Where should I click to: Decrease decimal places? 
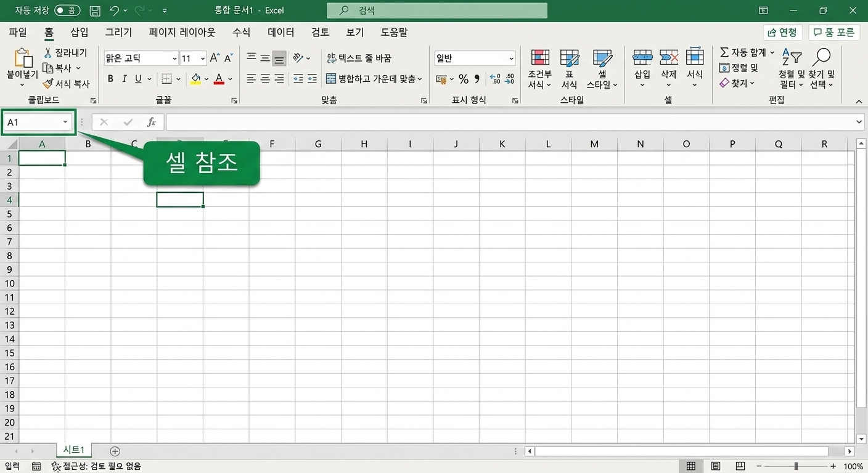point(509,79)
